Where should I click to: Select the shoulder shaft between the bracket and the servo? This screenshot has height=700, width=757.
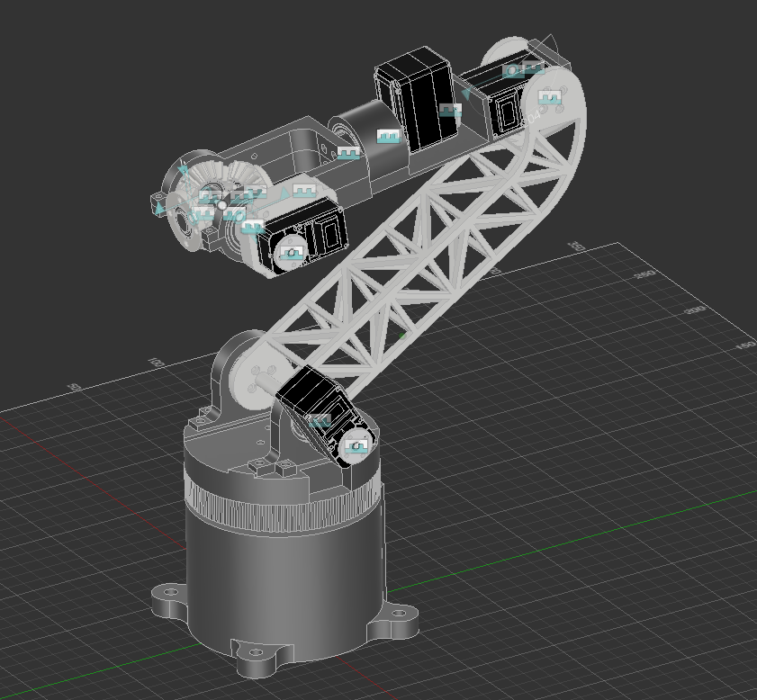click(x=268, y=384)
